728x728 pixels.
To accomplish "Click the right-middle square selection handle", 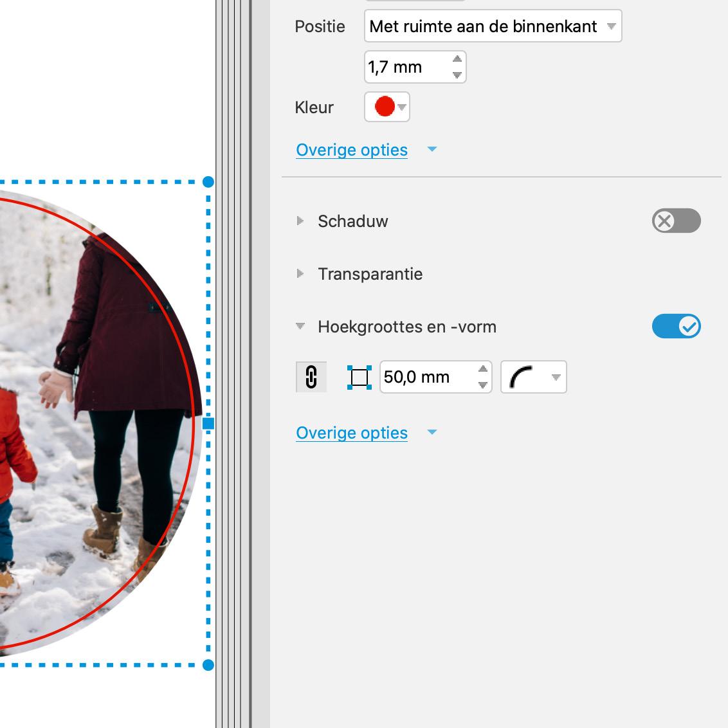I will tap(208, 423).
